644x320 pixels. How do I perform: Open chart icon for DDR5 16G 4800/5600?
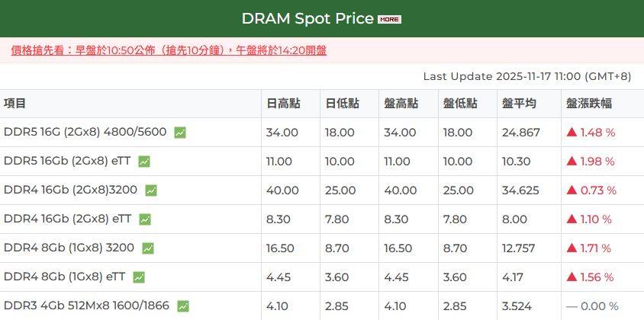coord(180,133)
